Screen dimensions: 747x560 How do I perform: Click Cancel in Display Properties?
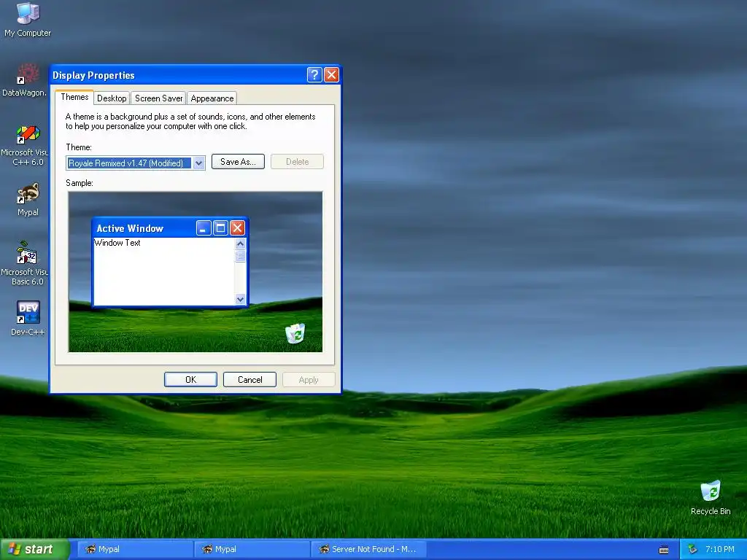(249, 379)
